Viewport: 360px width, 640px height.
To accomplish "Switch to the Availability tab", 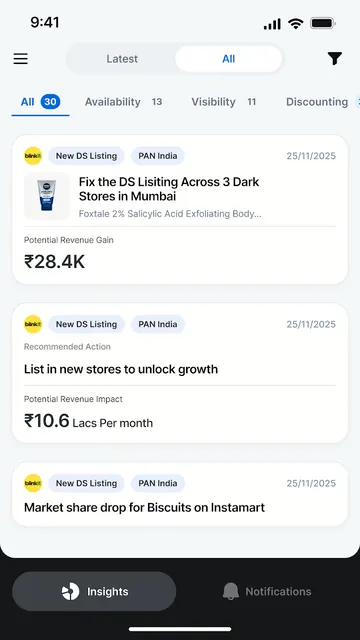I will point(124,102).
